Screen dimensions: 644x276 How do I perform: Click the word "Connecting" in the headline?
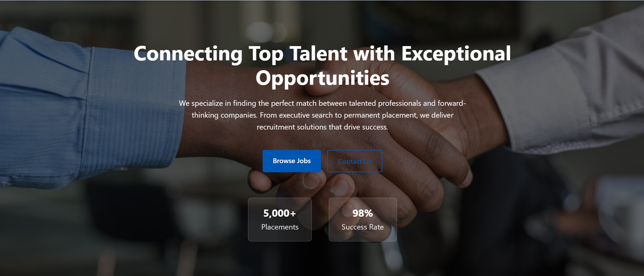(x=188, y=54)
